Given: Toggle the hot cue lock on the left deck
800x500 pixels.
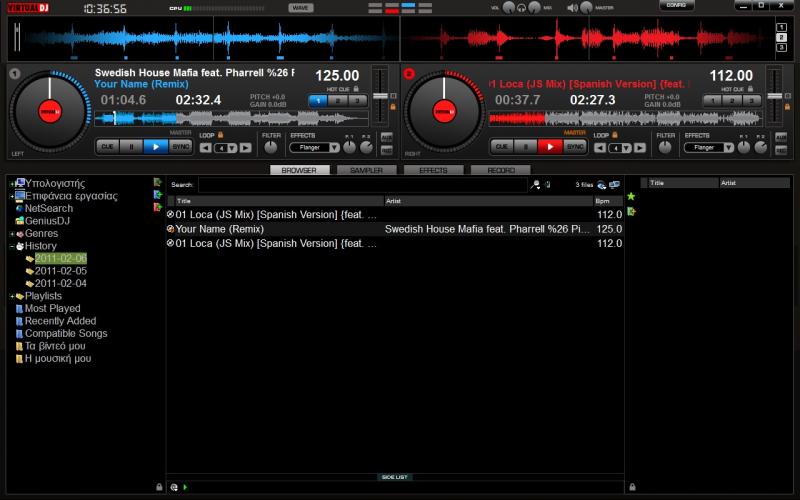Looking at the screenshot, I should coord(356,89).
